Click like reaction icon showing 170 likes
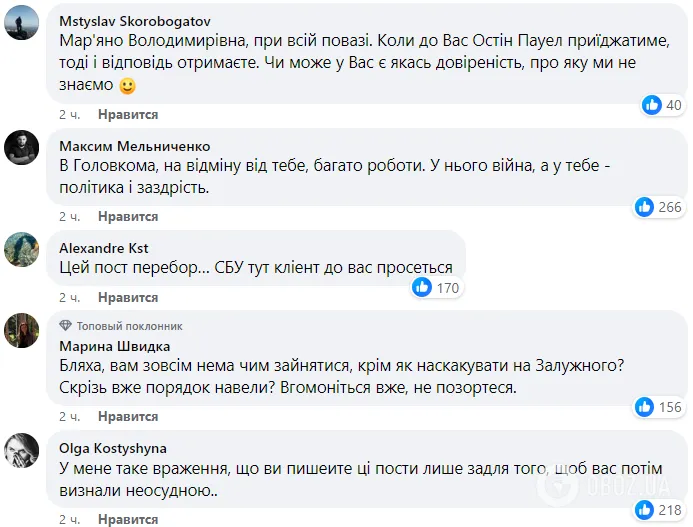 click(423, 288)
